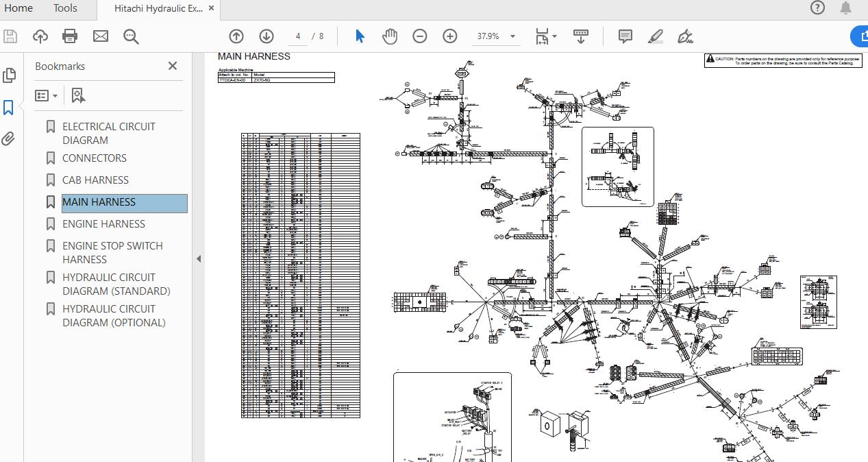
Task: Click the Save file icon
Action: pyautogui.click(x=10, y=36)
